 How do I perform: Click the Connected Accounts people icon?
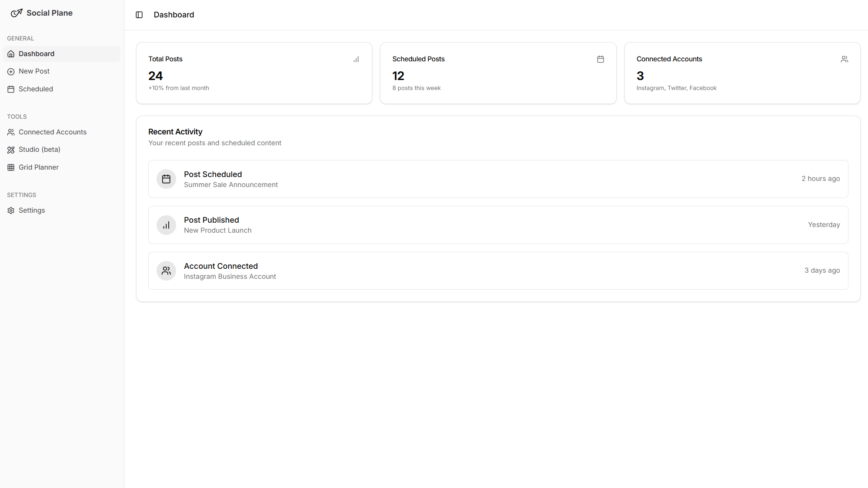click(844, 59)
